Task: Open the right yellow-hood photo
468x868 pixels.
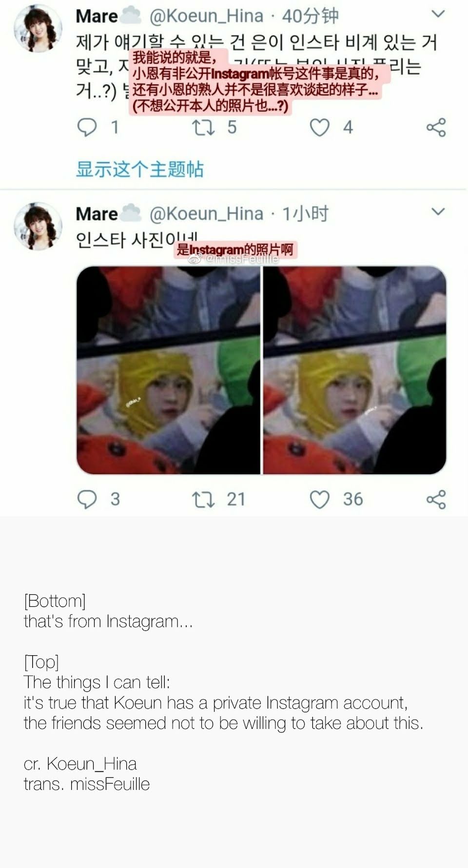Action: 355,370
